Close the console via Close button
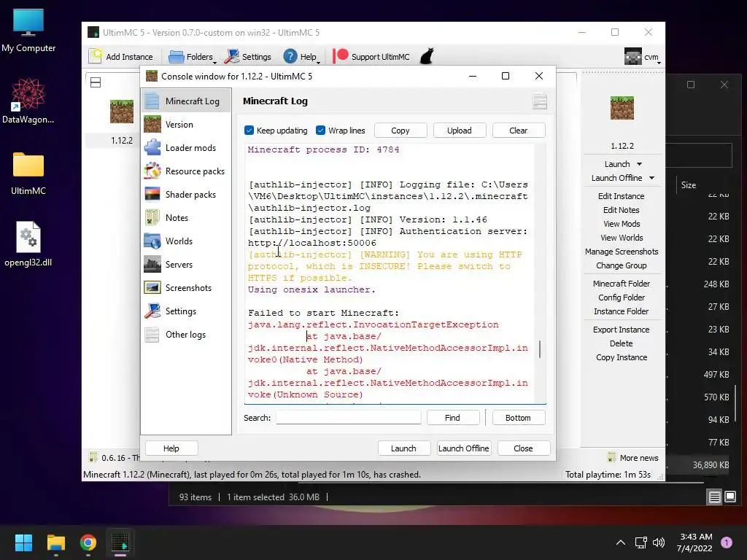 [x=523, y=448]
